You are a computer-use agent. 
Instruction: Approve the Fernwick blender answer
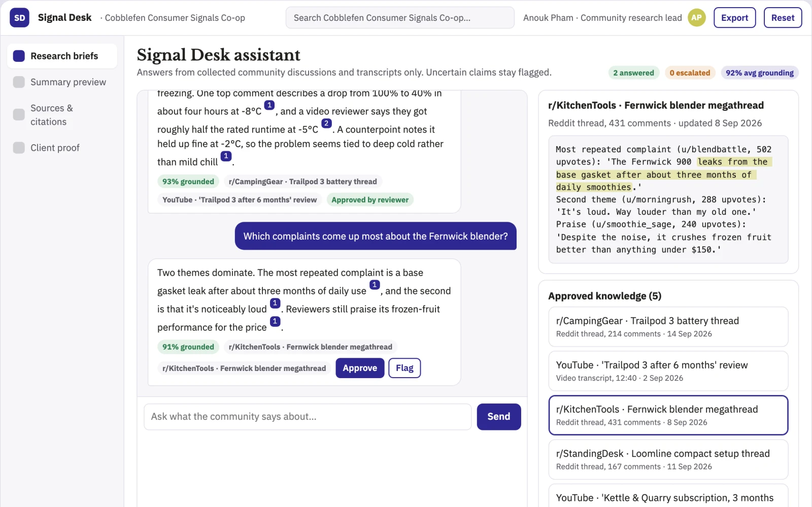click(360, 368)
